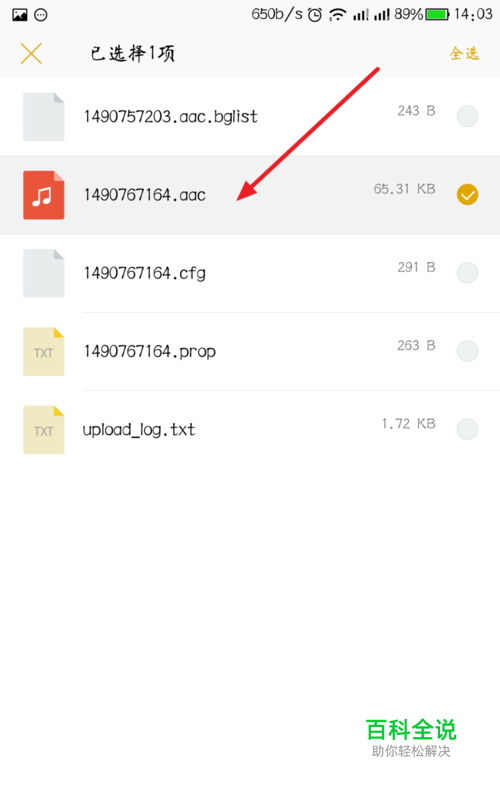
Task: Tap the TXT icon for 1490767164.prop
Action: pos(44,351)
